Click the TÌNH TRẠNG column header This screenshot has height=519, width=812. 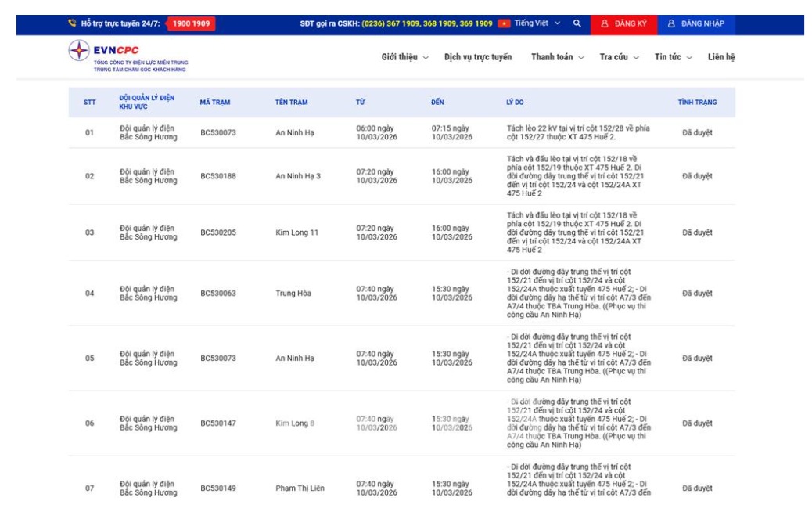coord(697,103)
